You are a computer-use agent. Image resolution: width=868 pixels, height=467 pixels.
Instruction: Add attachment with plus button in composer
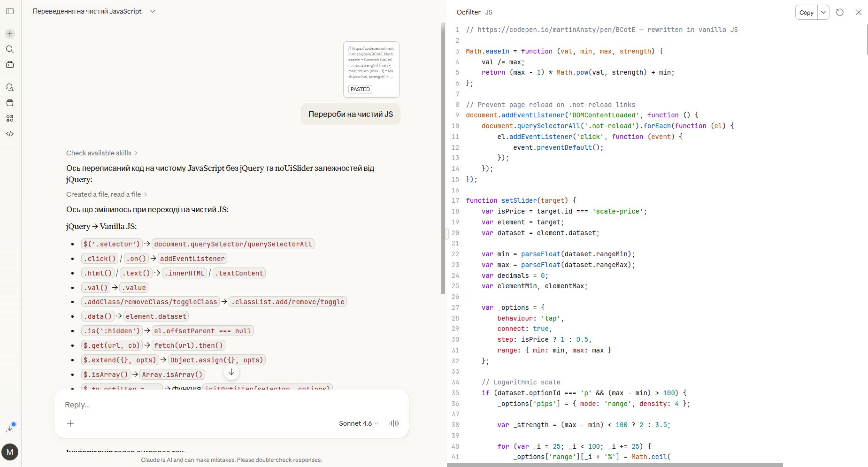[x=70, y=423]
